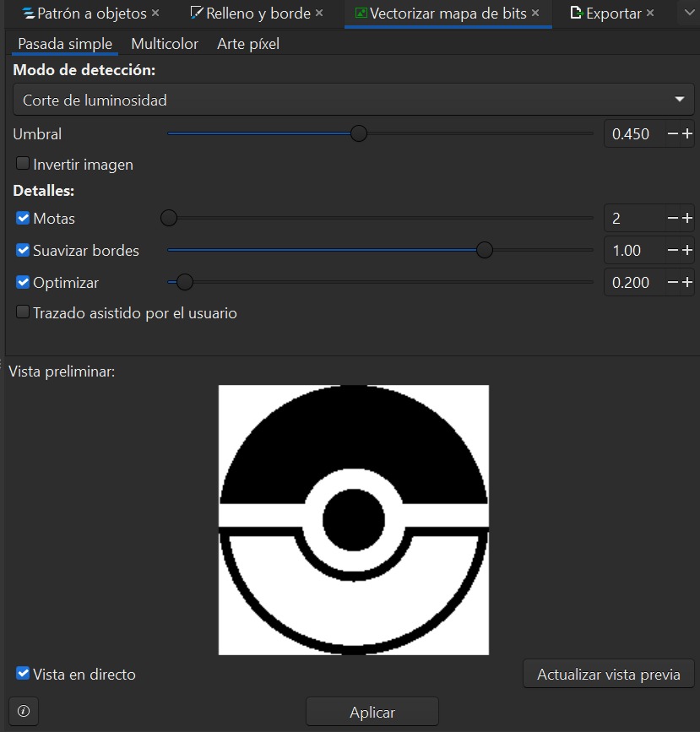The width and height of the screenshot is (700, 732).
Task: Click Actualizar vista previa
Action: [x=608, y=674]
